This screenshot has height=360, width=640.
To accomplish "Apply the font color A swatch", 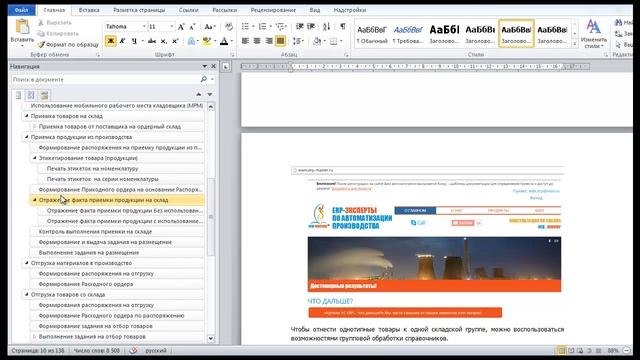I will [x=224, y=41].
